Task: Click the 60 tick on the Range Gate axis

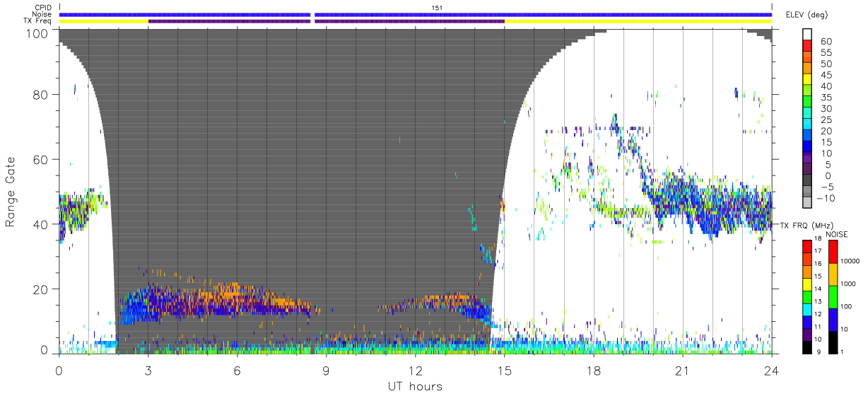Action: coord(40,159)
